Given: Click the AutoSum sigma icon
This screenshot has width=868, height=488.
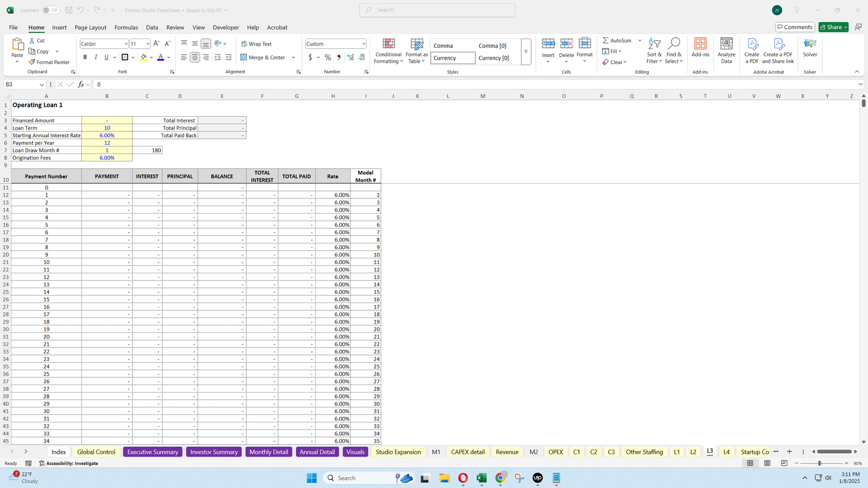Looking at the screenshot, I should tap(605, 41).
